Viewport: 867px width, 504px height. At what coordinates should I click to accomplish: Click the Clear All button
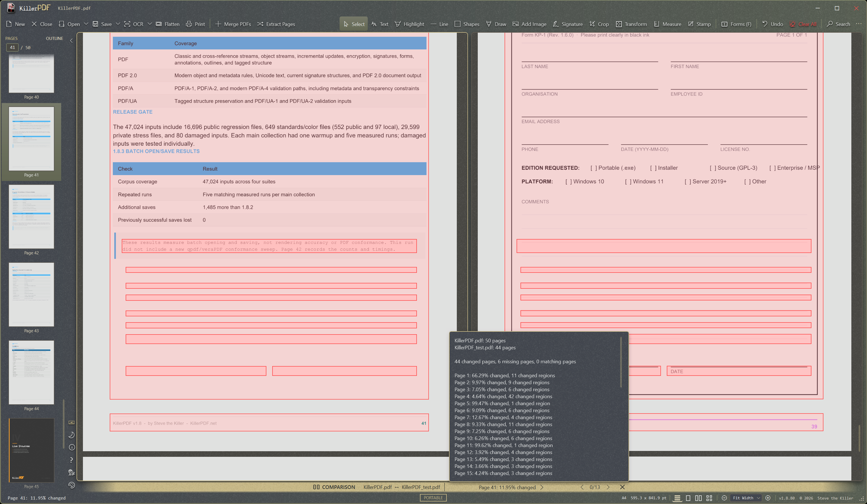click(803, 24)
